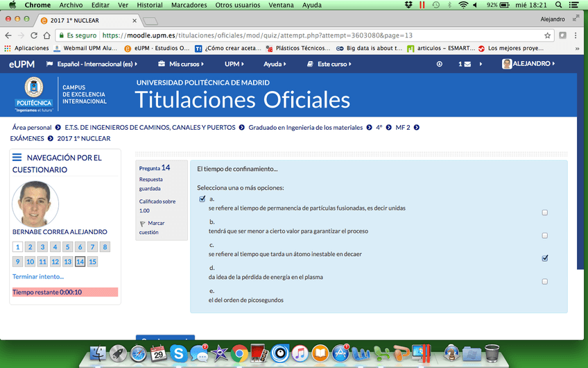Screen dimensions: 588x368
Task: Click the clock icon in the navbar
Action: [439, 64]
